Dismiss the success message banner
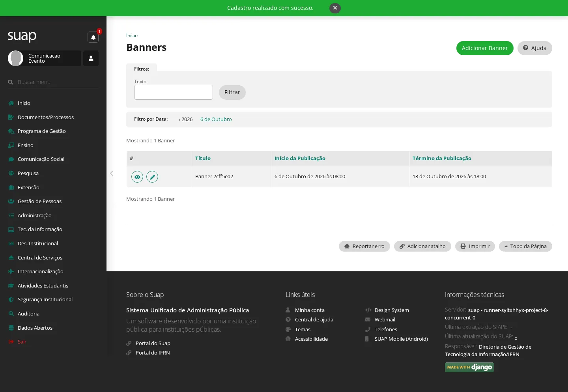 pos(335,8)
